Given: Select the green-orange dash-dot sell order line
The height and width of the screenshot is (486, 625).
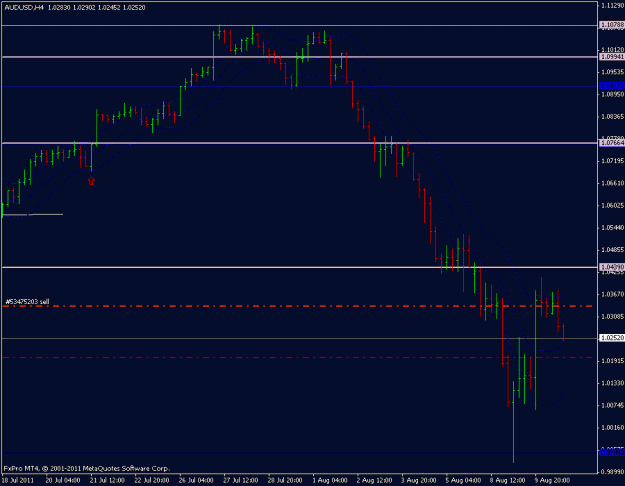Looking at the screenshot, I should tap(298, 306).
